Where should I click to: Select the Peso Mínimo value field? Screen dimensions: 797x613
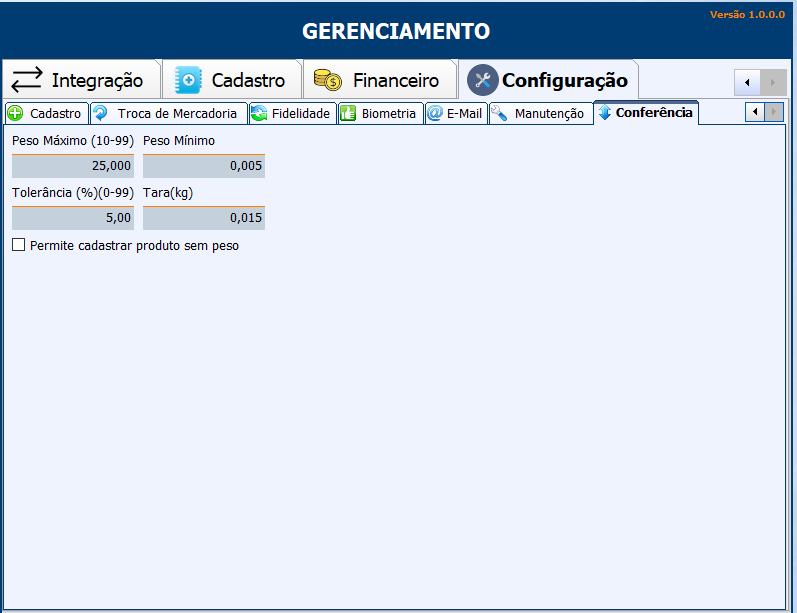[204, 166]
